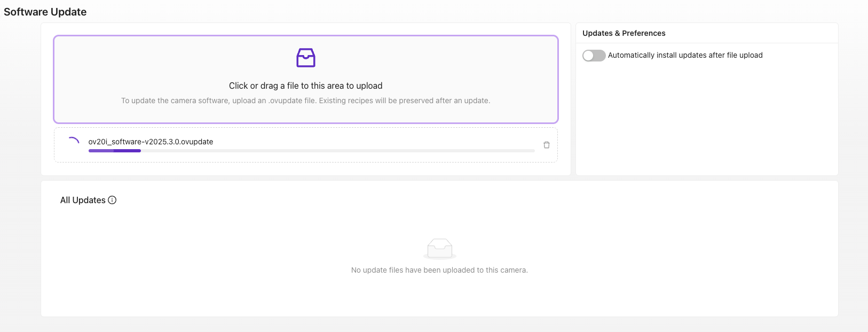868x332 pixels.
Task: Click the empty tray icon in All Updates
Action: [x=440, y=249]
